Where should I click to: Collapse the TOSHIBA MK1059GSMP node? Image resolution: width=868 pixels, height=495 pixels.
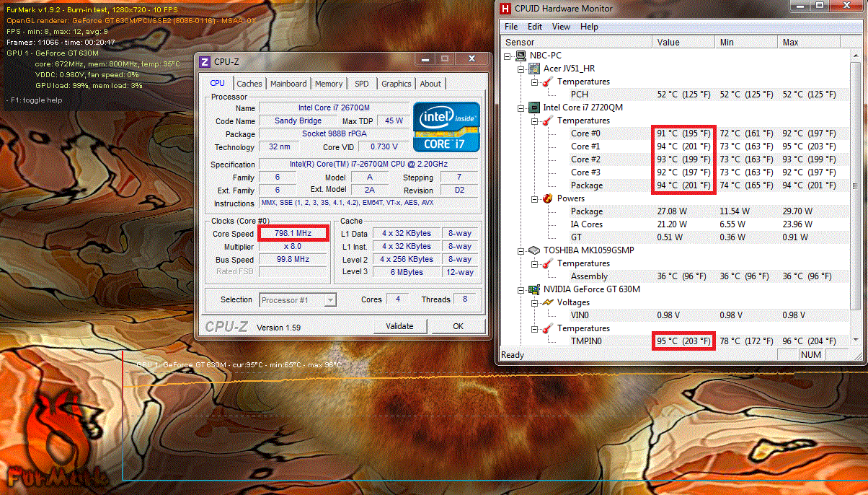521,250
